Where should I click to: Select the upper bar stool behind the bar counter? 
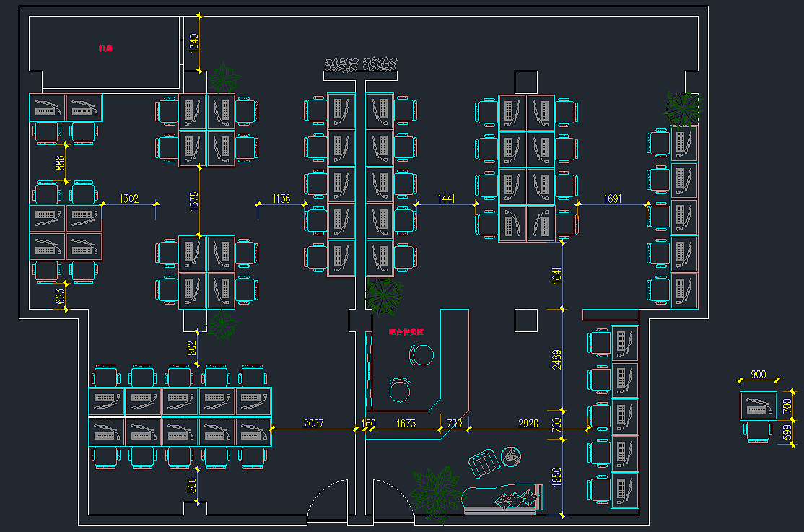tap(421, 354)
